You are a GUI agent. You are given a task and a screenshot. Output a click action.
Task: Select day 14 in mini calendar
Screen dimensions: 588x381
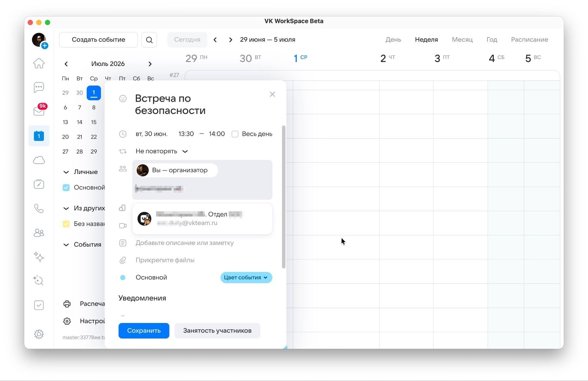[x=80, y=122]
